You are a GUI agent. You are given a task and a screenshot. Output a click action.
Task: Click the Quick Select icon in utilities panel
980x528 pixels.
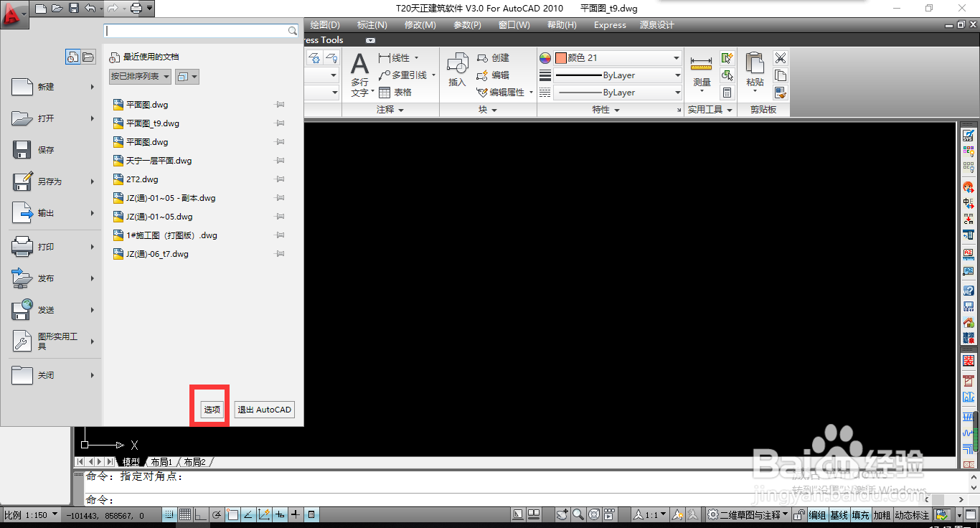[727, 58]
